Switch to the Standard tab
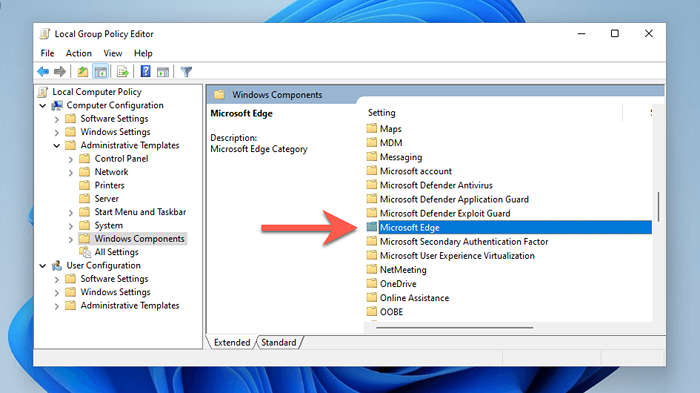Screen dimensions: 700x393 pos(279,343)
